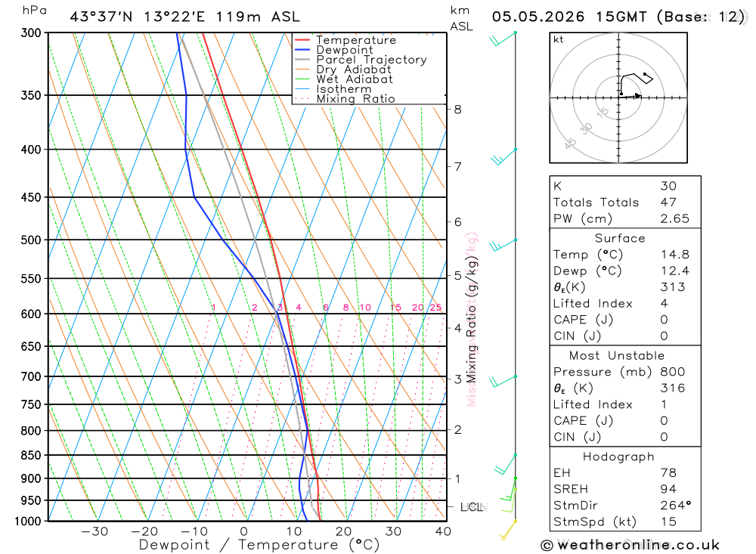Click the Wet Adiabat legend entry

(x=355, y=79)
